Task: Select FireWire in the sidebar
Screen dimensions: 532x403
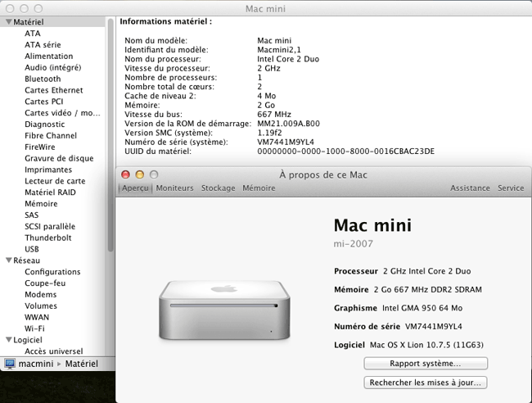Action: coord(40,147)
